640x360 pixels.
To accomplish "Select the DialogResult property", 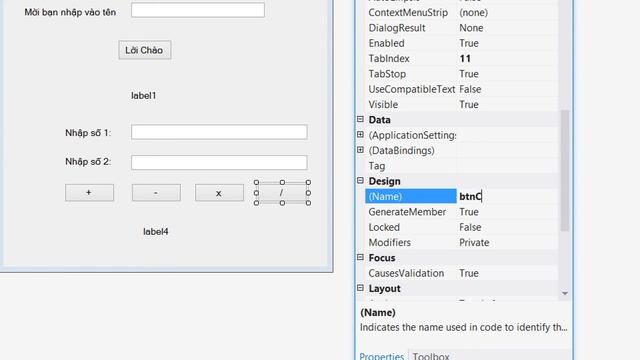I will (397, 28).
